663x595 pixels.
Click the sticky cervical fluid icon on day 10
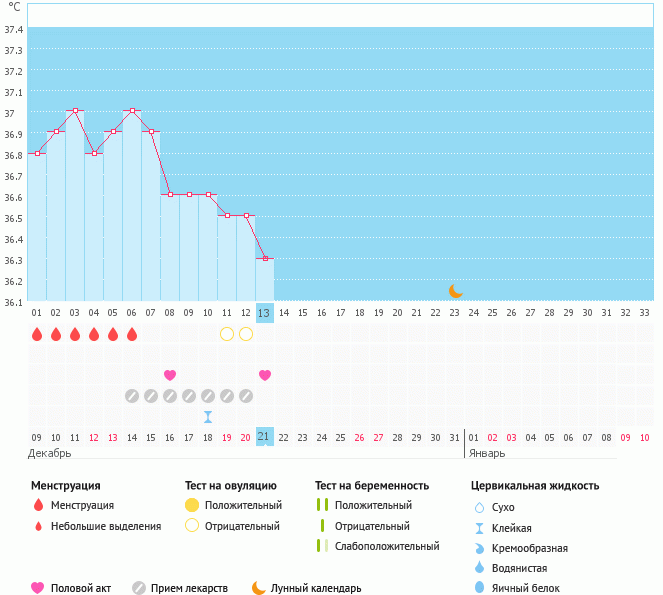pyautogui.click(x=208, y=417)
